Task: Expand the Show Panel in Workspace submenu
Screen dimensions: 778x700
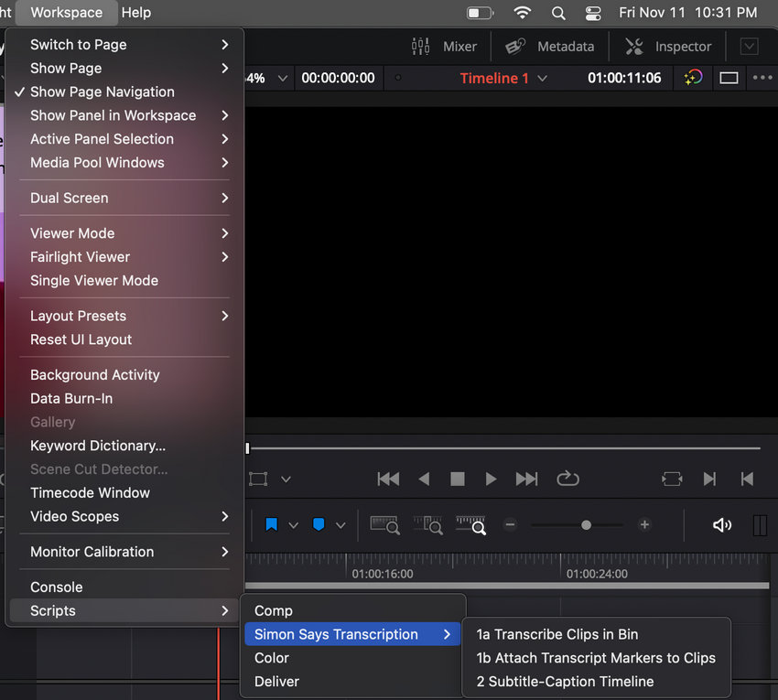Action: (x=124, y=115)
